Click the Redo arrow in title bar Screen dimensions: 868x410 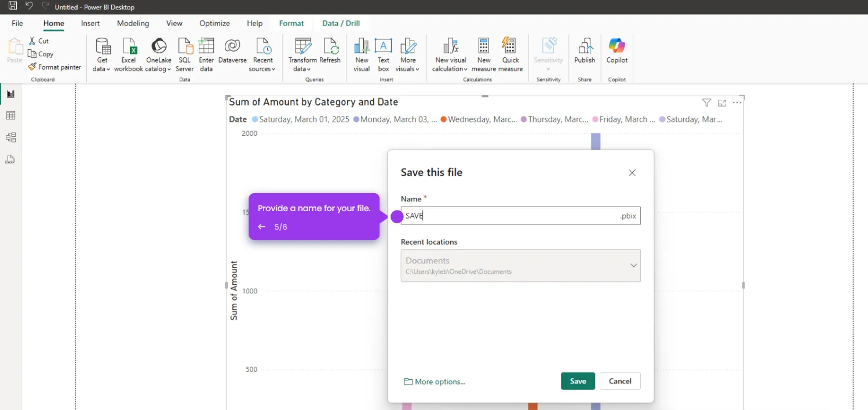45,6
